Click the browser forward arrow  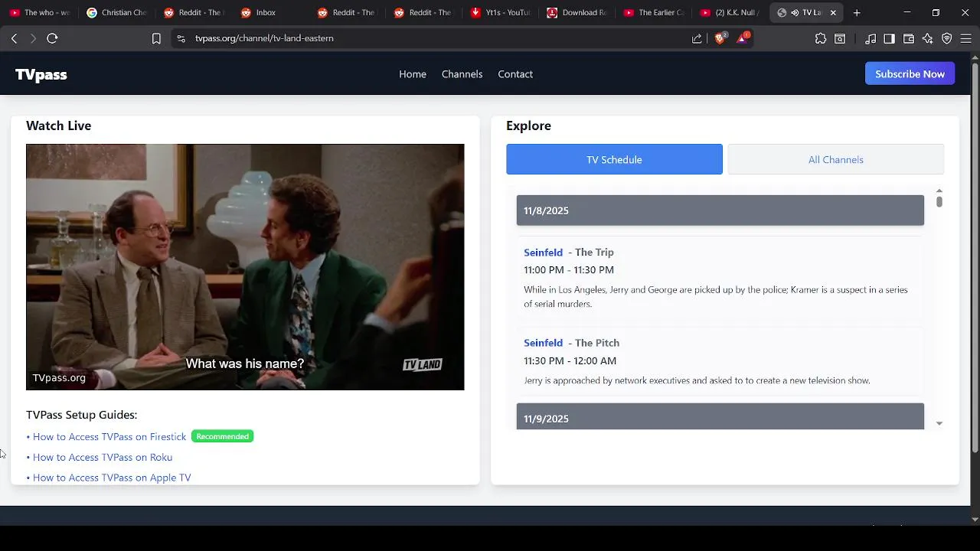click(x=33, y=38)
